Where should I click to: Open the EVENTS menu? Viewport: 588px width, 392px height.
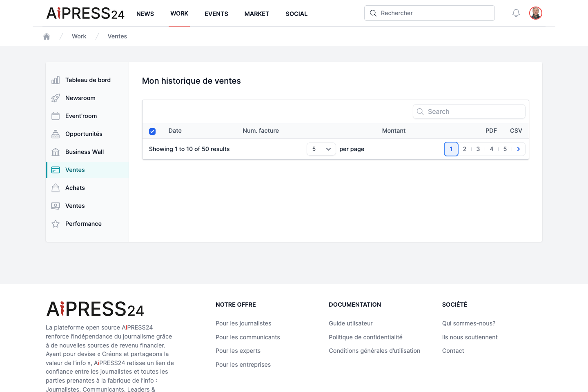(x=216, y=14)
